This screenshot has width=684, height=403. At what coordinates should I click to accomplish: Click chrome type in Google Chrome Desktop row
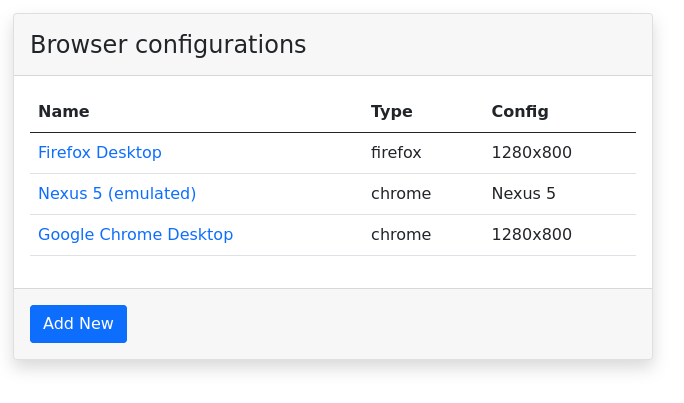click(x=401, y=235)
